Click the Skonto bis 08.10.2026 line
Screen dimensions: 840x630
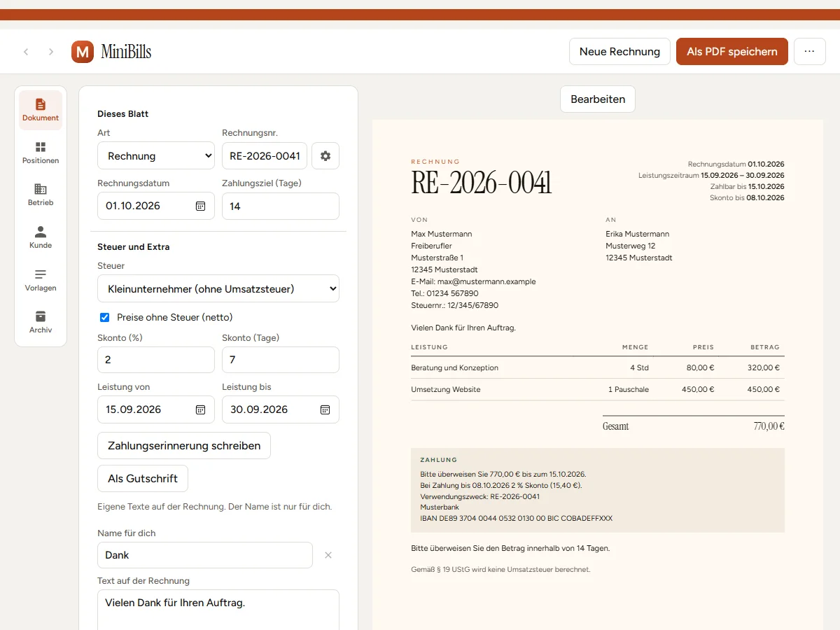click(x=747, y=197)
